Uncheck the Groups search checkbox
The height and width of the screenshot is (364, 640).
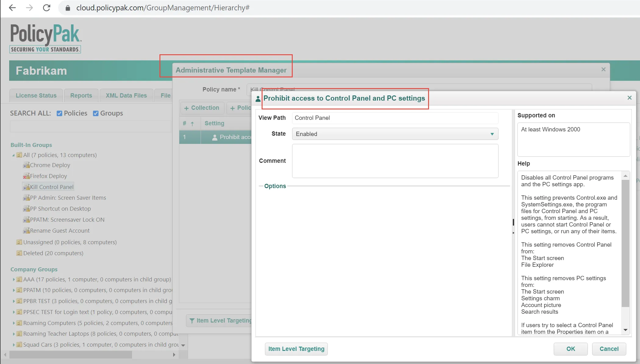(96, 113)
